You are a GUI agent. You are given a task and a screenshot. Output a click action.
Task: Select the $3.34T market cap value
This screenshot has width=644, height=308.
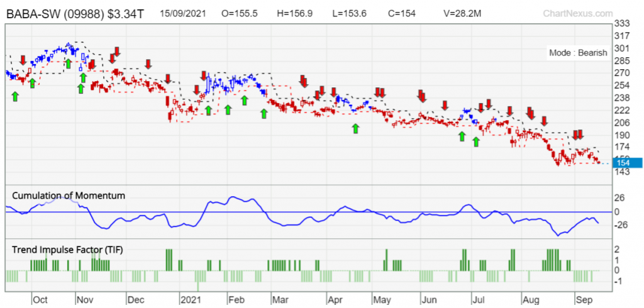pos(126,14)
